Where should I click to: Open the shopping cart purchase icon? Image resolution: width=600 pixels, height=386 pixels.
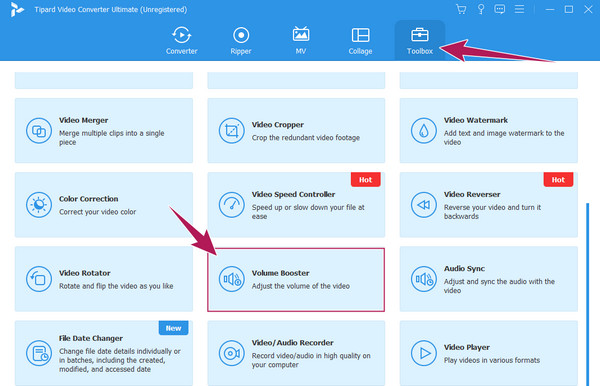tap(461, 9)
